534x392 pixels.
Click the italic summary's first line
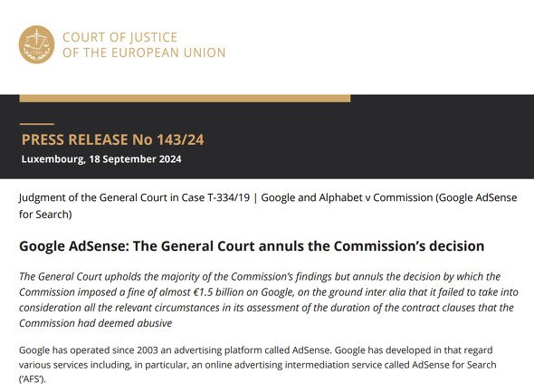point(260,276)
